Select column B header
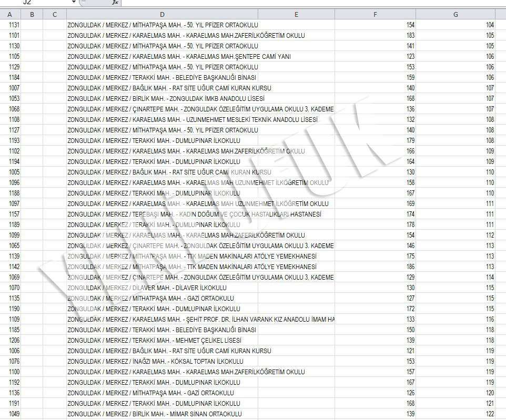 point(33,14)
